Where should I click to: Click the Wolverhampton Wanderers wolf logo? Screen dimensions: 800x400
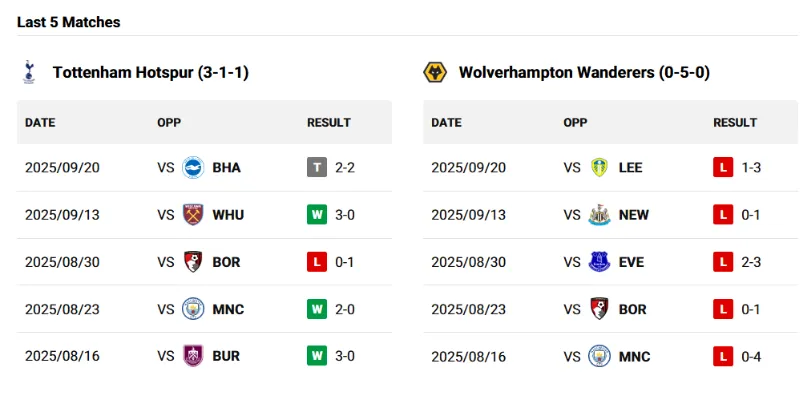(x=435, y=72)
